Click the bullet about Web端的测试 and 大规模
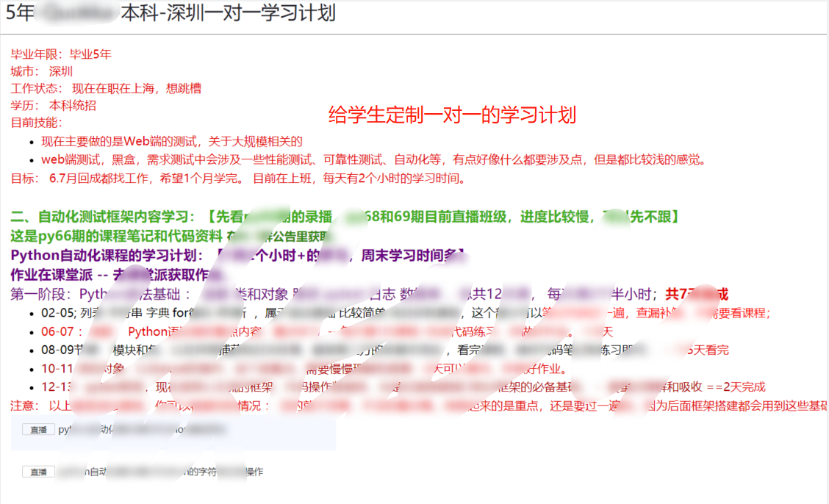 click(171, 141)
